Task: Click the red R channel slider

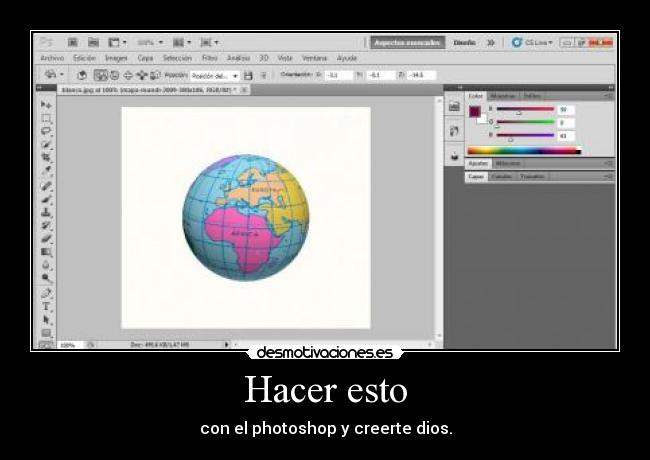Action: point(525,109)
